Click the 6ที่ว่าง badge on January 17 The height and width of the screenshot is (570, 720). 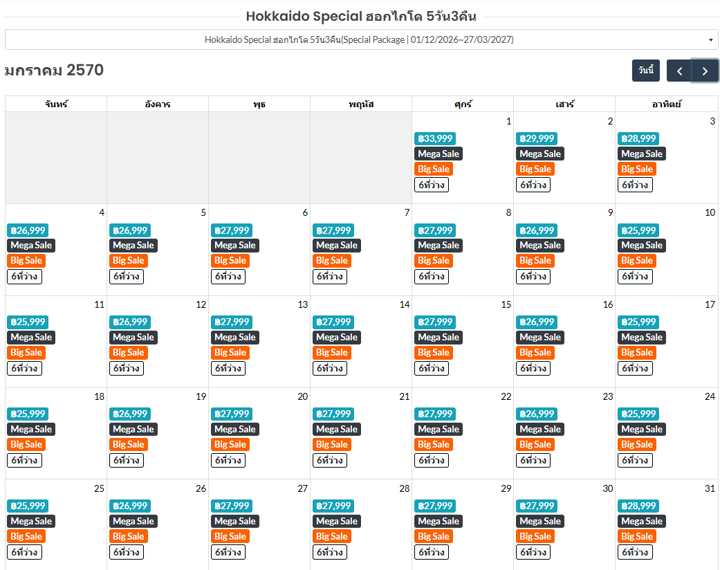click(x=635, y=368)
